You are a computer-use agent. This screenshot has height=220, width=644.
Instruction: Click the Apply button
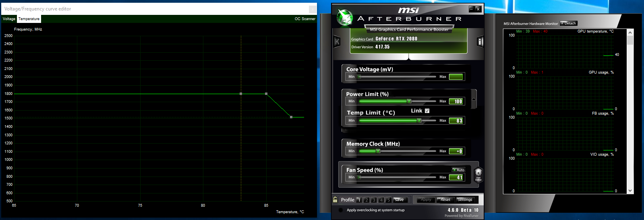[x=425, y=199]
